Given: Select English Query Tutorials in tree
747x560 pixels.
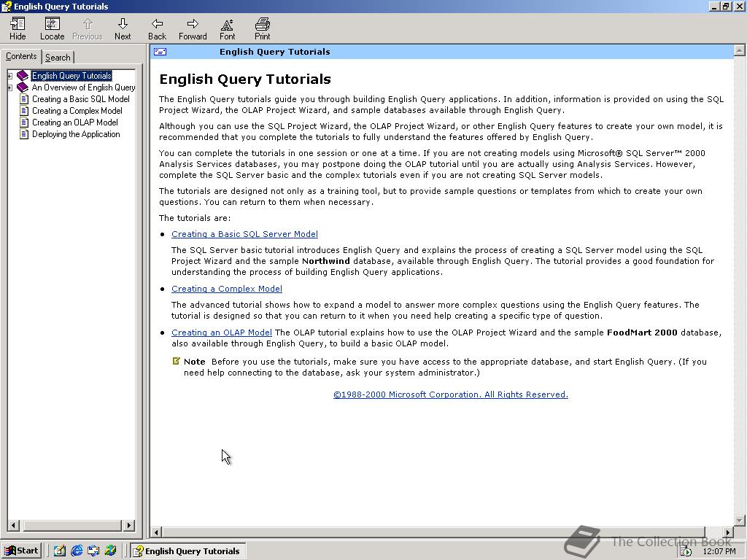Looking at the screenshot, I should [71, 76].
